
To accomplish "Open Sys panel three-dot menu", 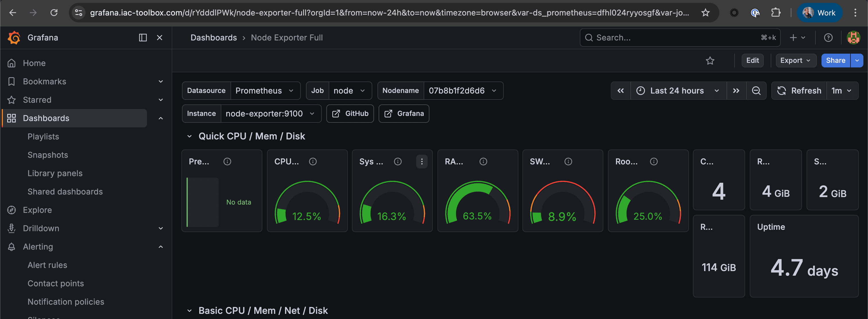I will (422, 161).
